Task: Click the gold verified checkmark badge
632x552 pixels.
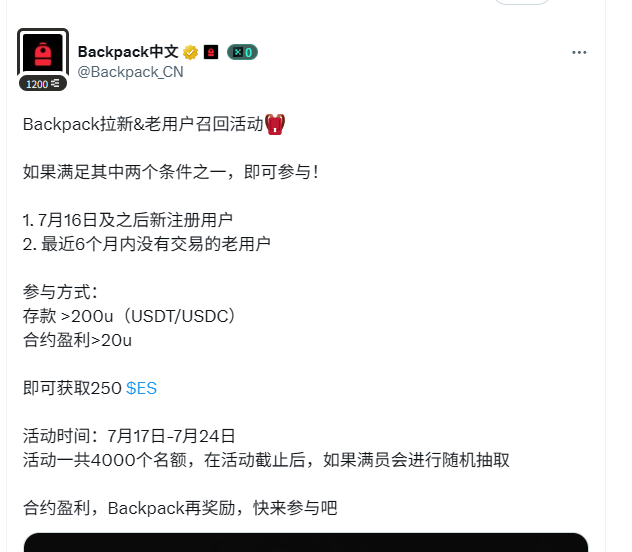Action: point(190,52)
